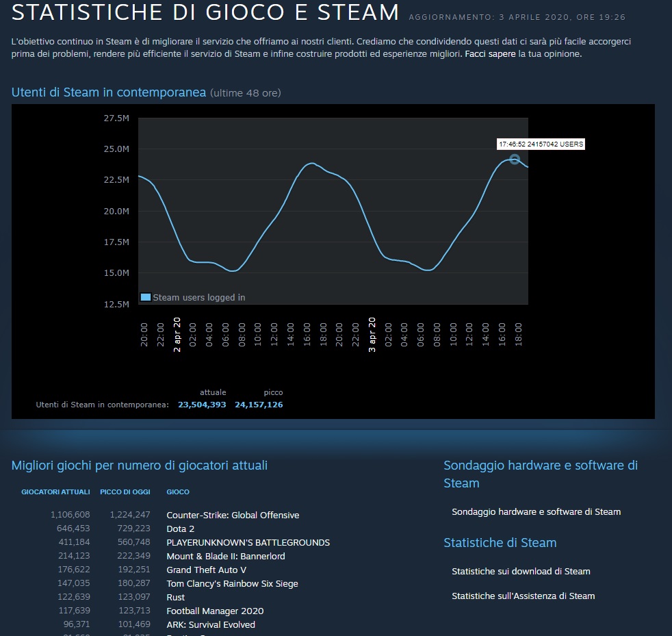The height and width of the screenshot is (636, 672).
Task: Open Dota 2 game link
Action: pos(181,529)
